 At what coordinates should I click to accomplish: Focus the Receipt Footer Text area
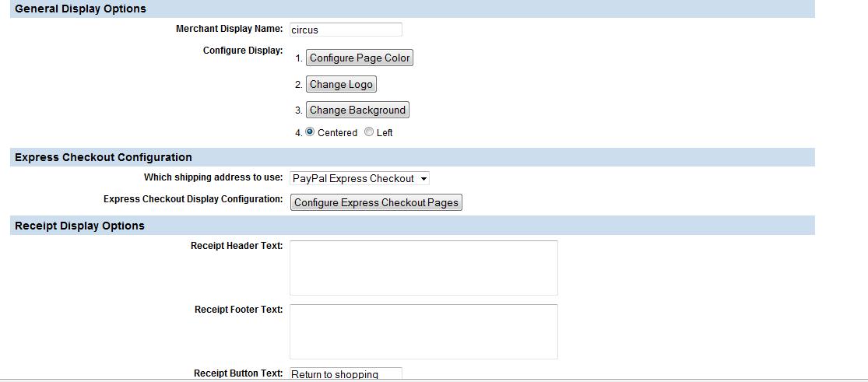423,331
